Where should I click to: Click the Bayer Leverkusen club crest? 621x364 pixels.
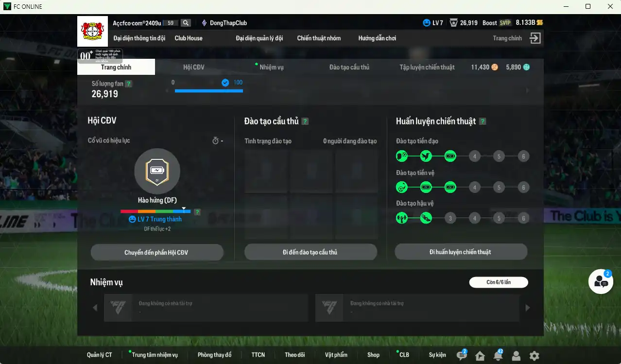(x=92, y=31)
